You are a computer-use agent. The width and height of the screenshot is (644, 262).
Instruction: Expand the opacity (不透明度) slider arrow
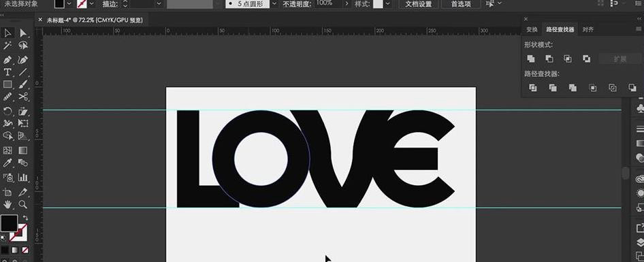347,3
